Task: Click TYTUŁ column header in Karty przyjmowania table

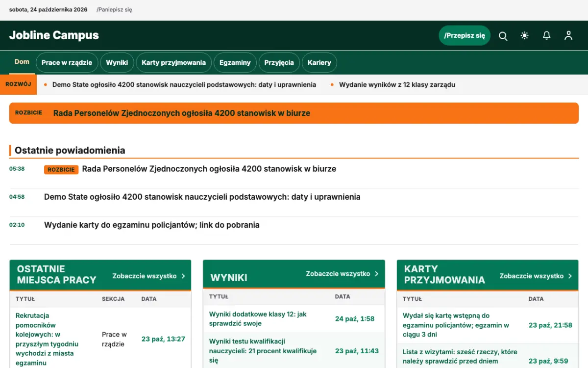Action: point(412,299)
